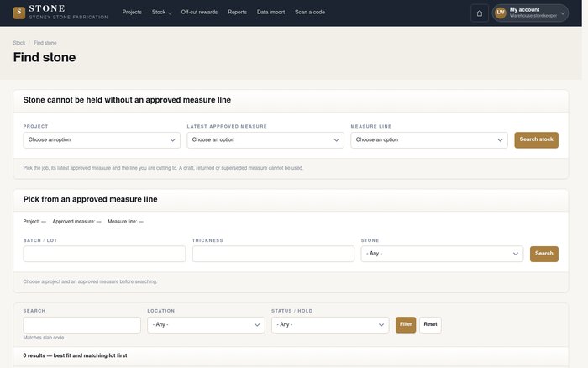The height and width of the screenshot is (368, 588).
Task: Open the Project dropdown
Action: (102, 140)
